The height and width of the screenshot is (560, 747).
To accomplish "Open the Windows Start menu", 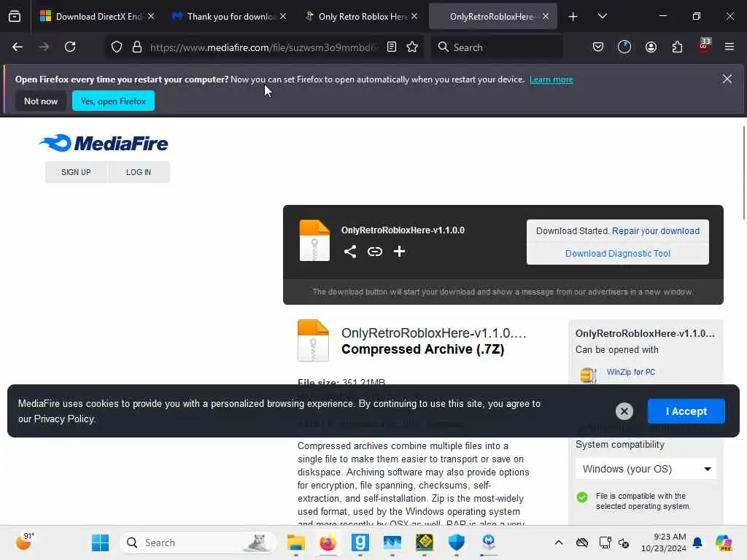I will pos(100,542).
